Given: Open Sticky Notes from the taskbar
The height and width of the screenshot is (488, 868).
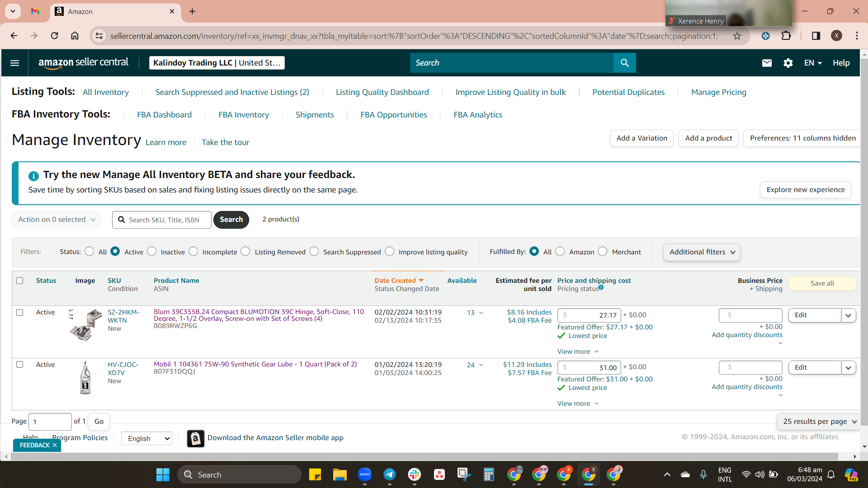Looking at the screenshot, I should pos(315,474).
